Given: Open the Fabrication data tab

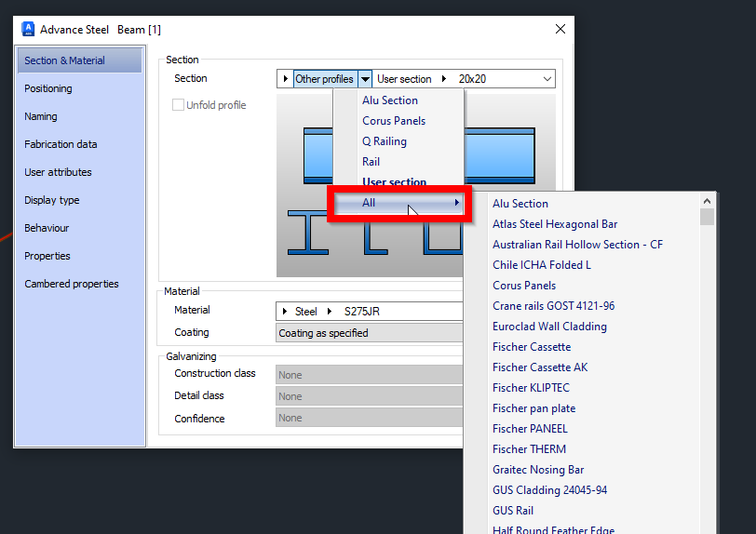Looking at the screenshot, I should [61, 144].
